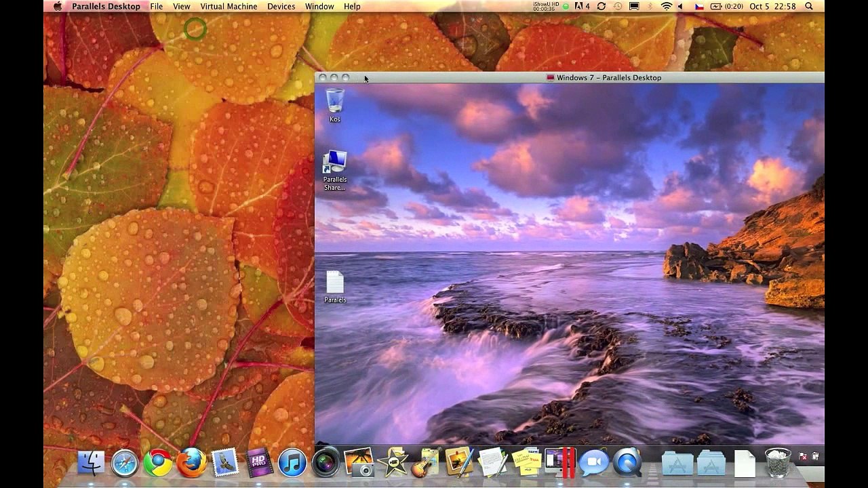Open the Apple menu
This screenshot has width=868, height=488.
[x=58, y=6]
